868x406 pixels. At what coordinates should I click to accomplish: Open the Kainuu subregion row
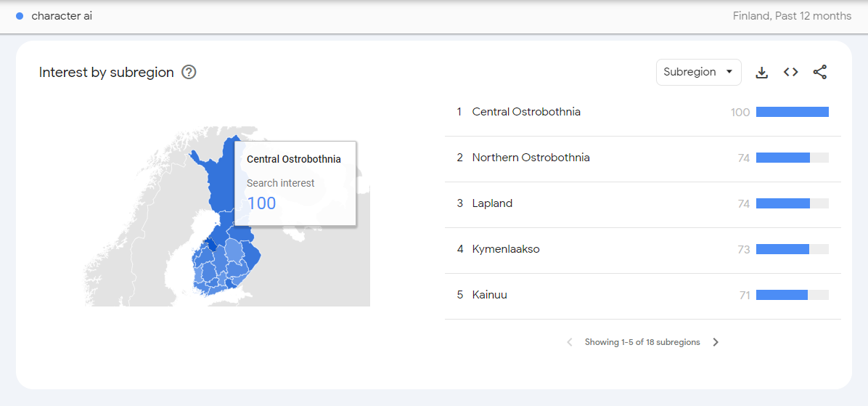(489, 295)
